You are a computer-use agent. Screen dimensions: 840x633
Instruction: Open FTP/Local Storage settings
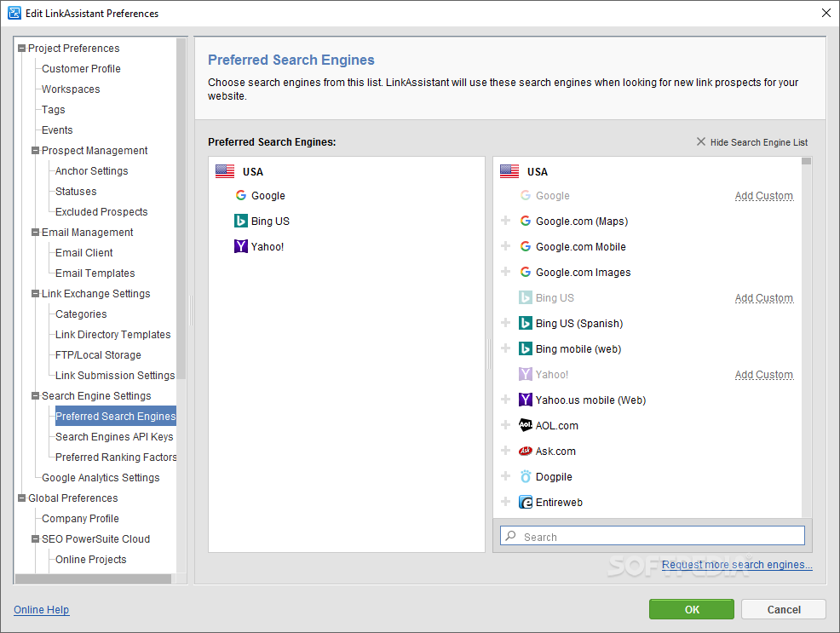(x=98, y=355)
